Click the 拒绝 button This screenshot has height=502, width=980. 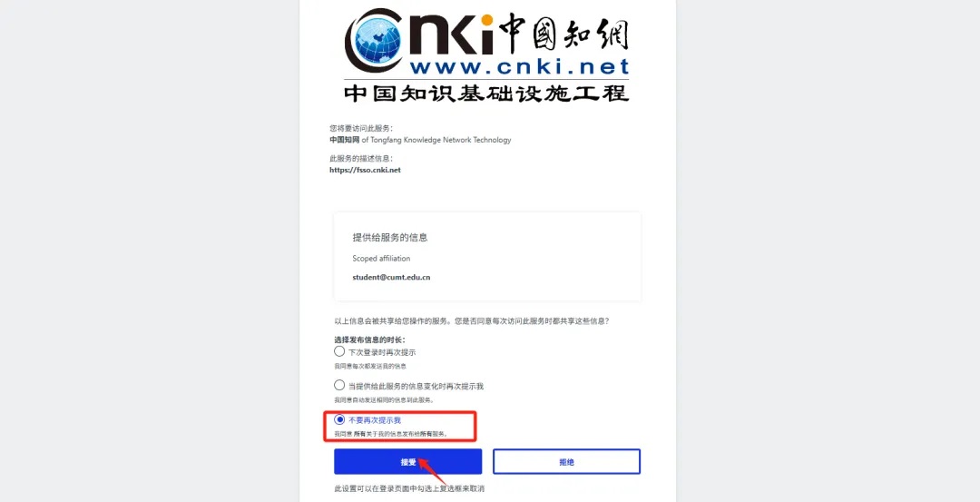tap(567, 461)
